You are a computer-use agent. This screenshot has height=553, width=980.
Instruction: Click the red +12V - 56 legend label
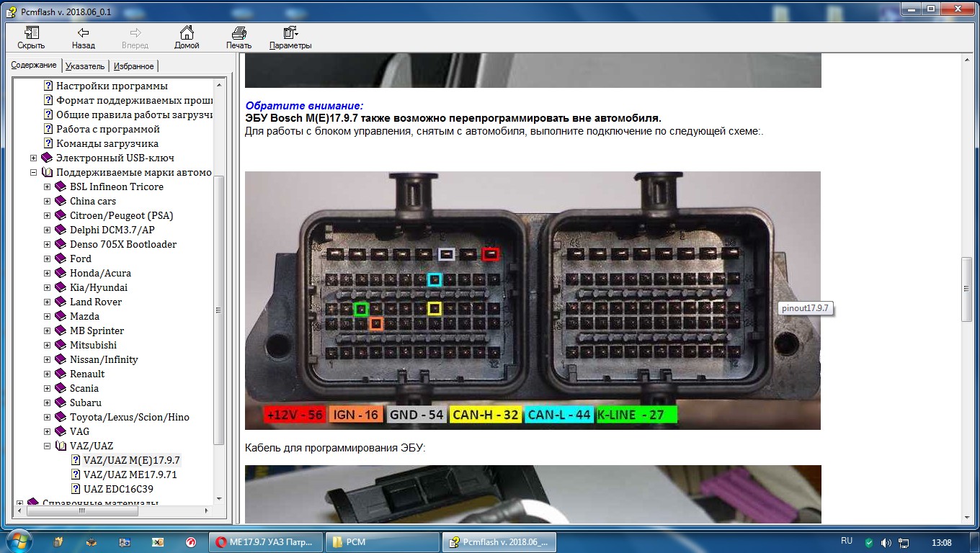[x=295, y=415]
